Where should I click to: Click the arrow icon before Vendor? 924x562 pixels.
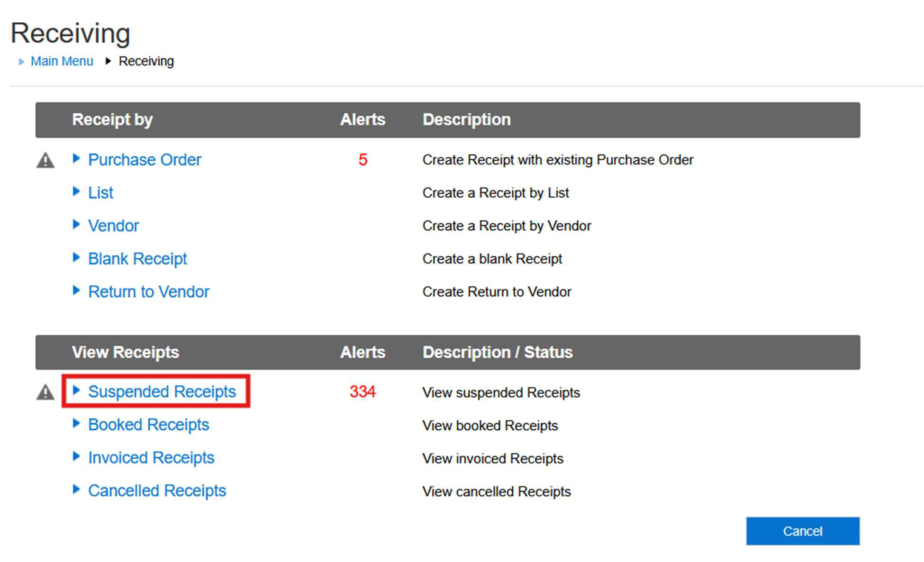(x=76, y=225)
